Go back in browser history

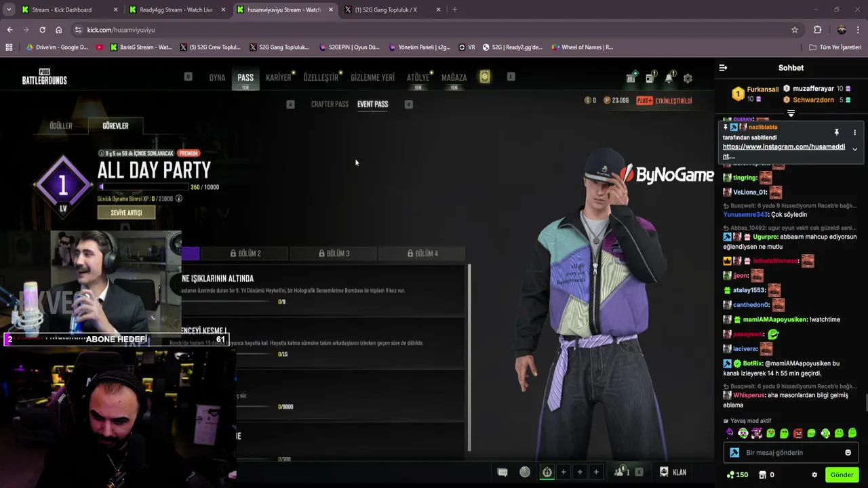(x=9, y=30)
